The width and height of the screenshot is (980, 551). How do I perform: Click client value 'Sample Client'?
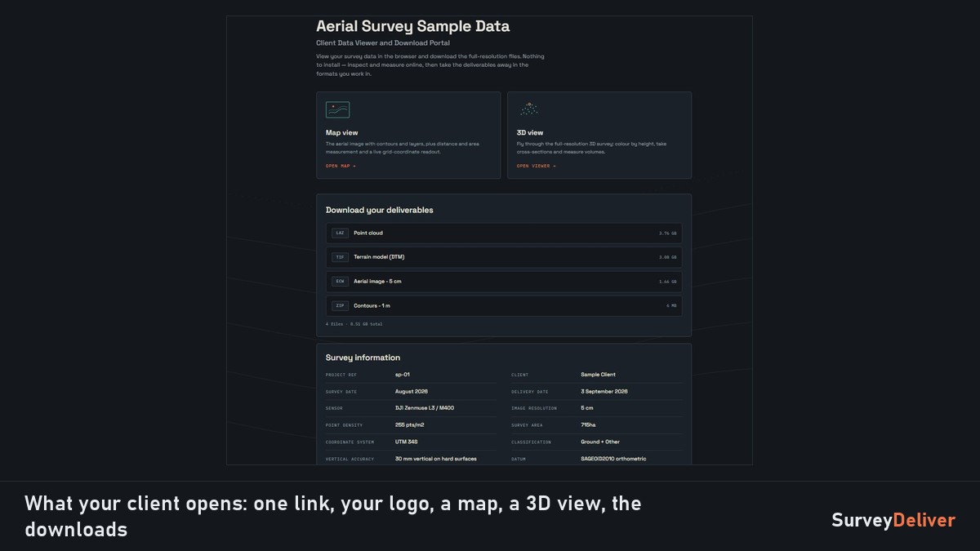tap(598, 375)
